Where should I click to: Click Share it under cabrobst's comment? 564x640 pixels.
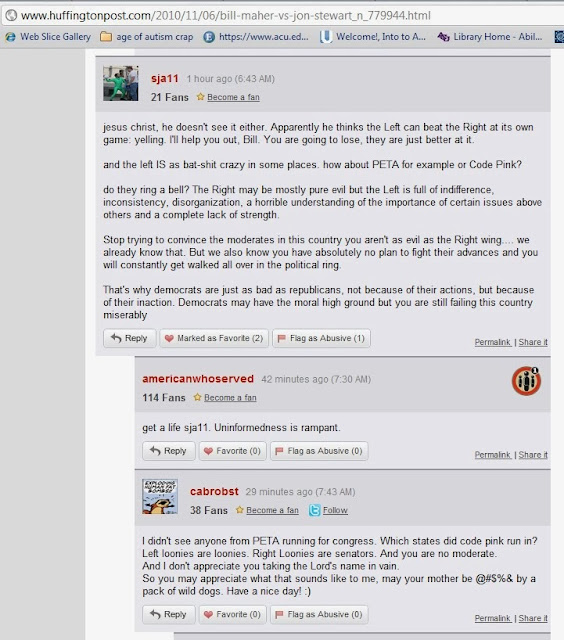click(533, 618)
